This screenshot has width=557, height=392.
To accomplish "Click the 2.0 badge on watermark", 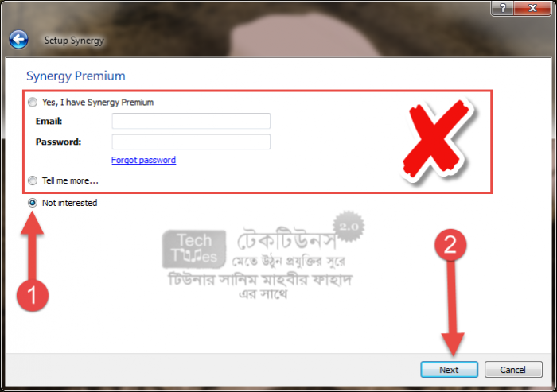I will click(349, 227).
